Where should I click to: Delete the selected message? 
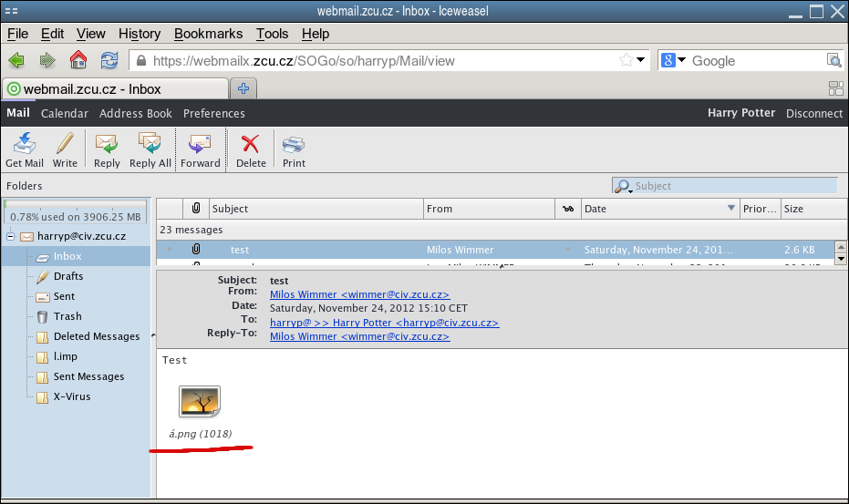[x=251, y=149]
